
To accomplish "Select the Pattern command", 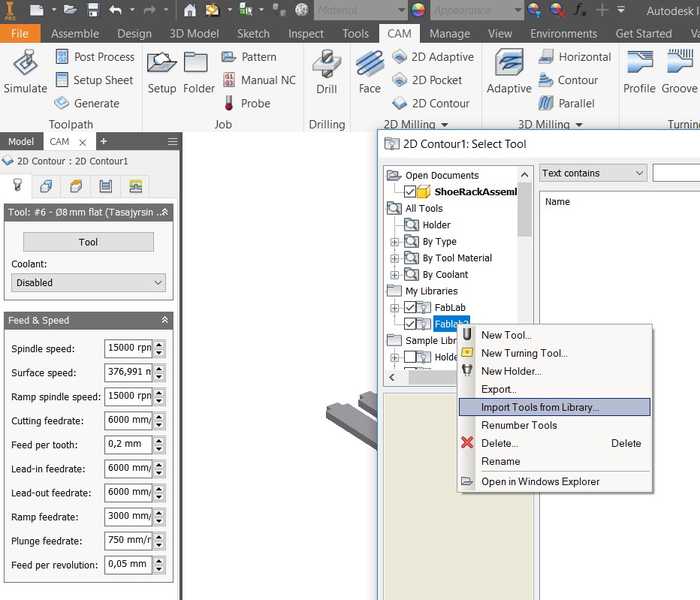I will [x=249, y=57].
